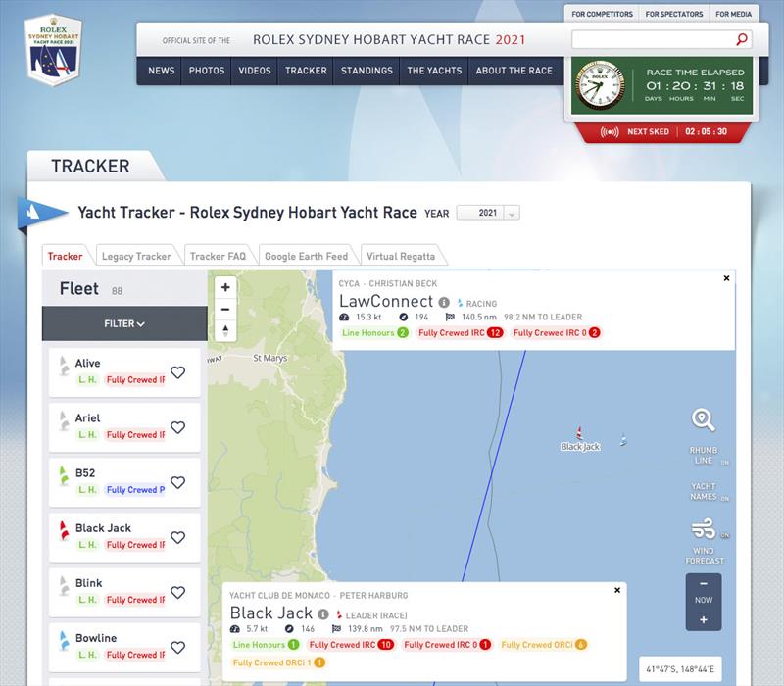Select the blue yacht marker on map
This screenshot has height=686, width=784.
pyautogui.click(x=623, y=439)
